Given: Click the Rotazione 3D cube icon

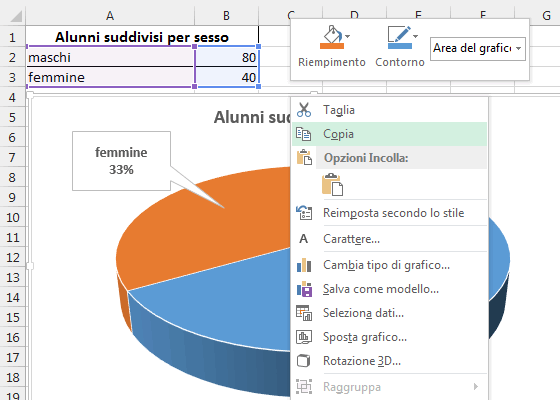Looking at the screenshot, I should pos(304,361).
